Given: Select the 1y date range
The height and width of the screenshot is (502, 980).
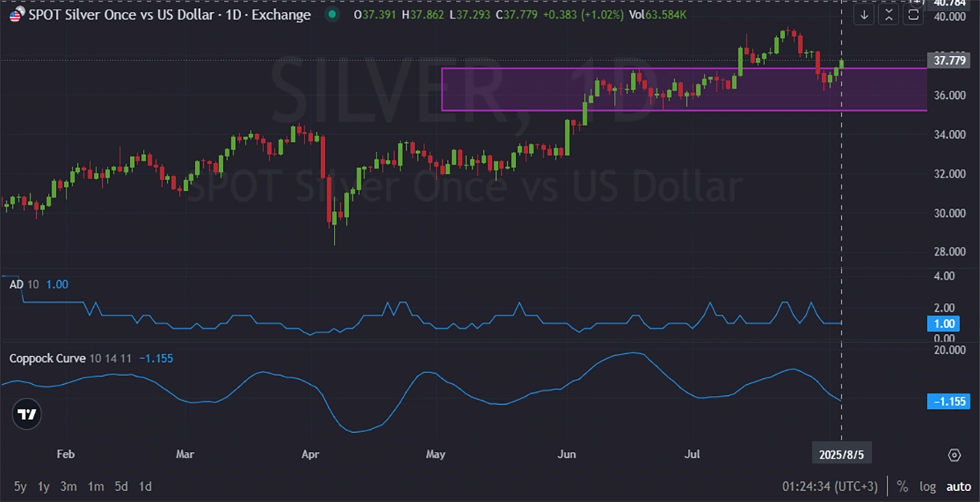Looking at the screenshot, I should click(x=44, y=486).
